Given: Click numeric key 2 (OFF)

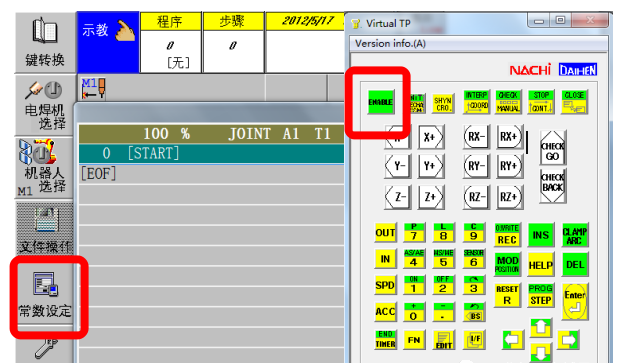Looking at the screenshot, I should click(444, 285).
